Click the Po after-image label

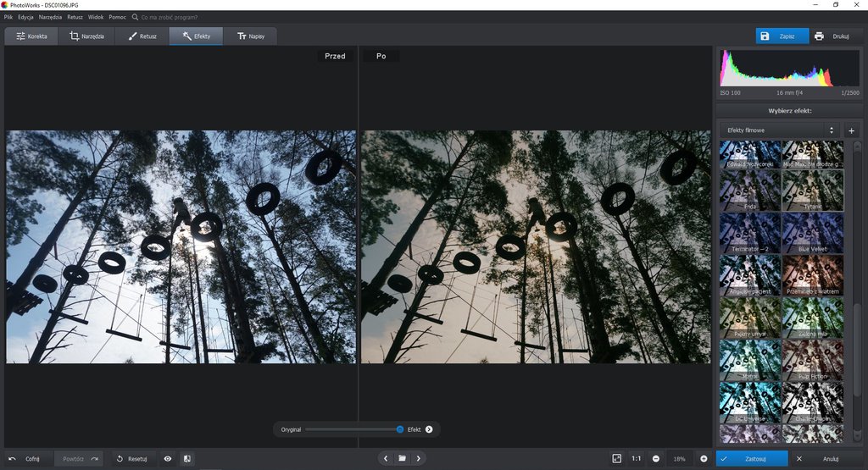coord(381,56)
